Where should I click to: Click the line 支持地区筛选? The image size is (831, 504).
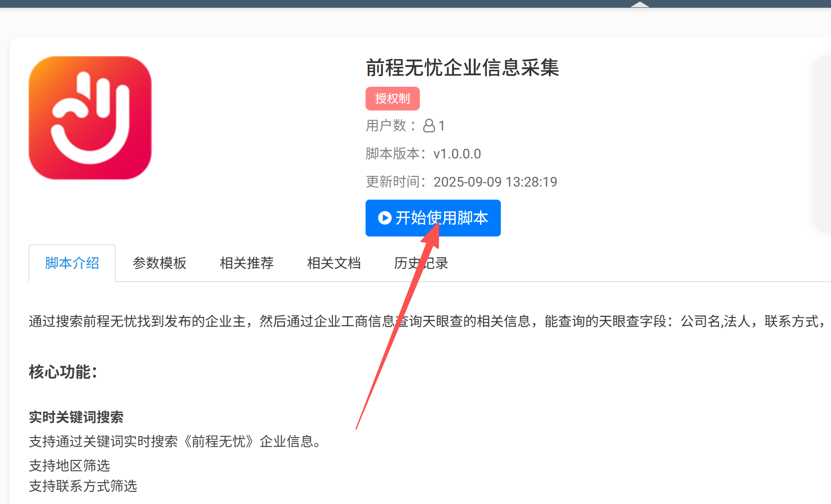coord(69,466)
